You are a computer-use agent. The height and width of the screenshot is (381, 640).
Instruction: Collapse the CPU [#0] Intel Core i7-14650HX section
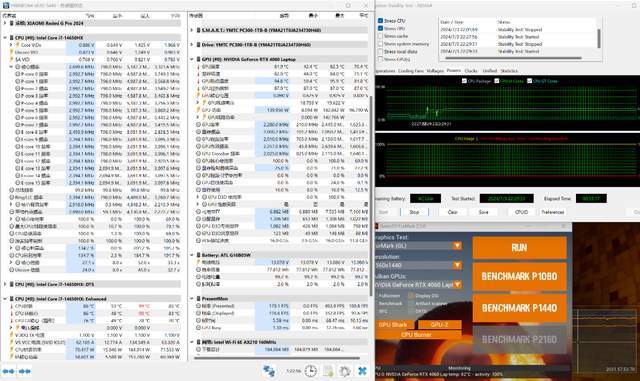5,38
